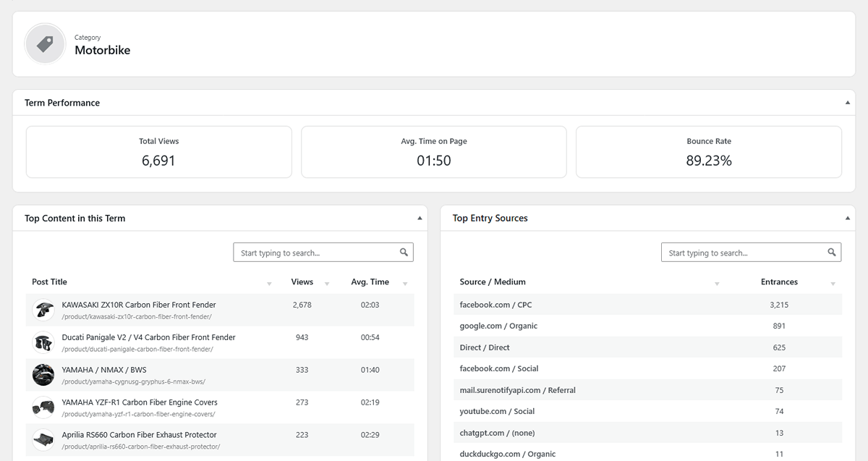
Task: Click the mail.surenotifyapi.com / Referral source row
Action: pyautogui.click(x=648, y=390)
